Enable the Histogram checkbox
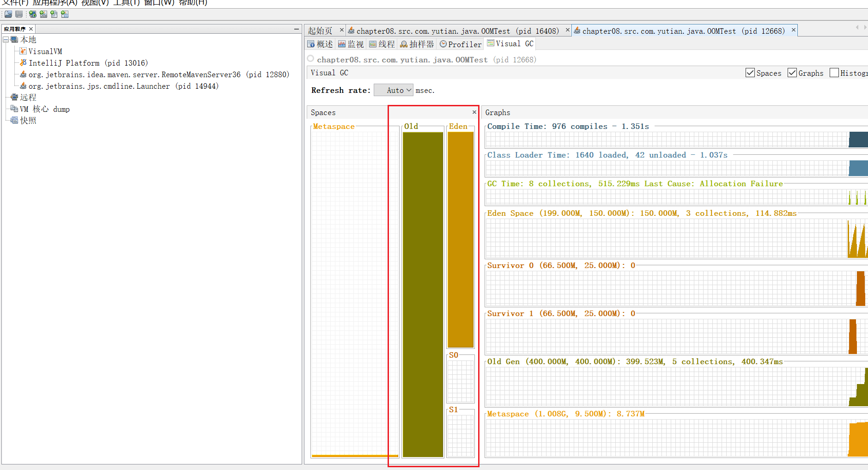The width and height of the screenshot is (868, 470). pos(834,73)
